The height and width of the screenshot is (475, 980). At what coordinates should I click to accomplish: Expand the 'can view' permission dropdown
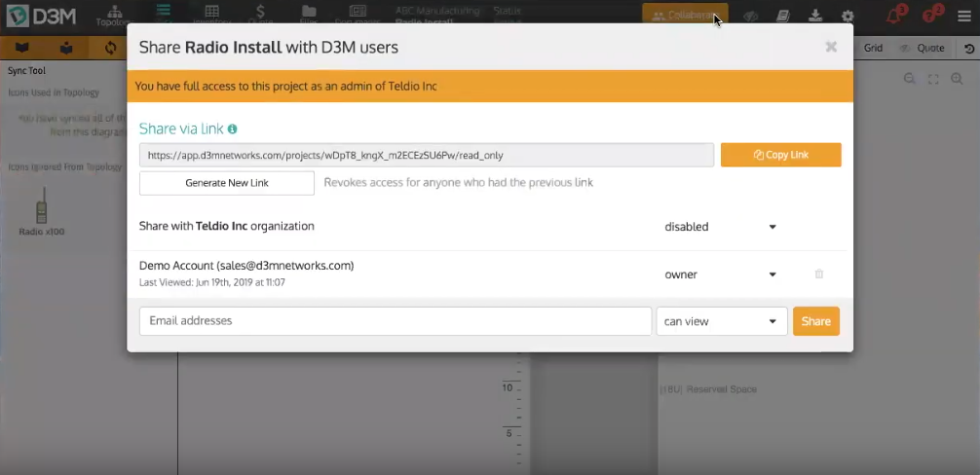pyautogui.click(x=721, y=321)
